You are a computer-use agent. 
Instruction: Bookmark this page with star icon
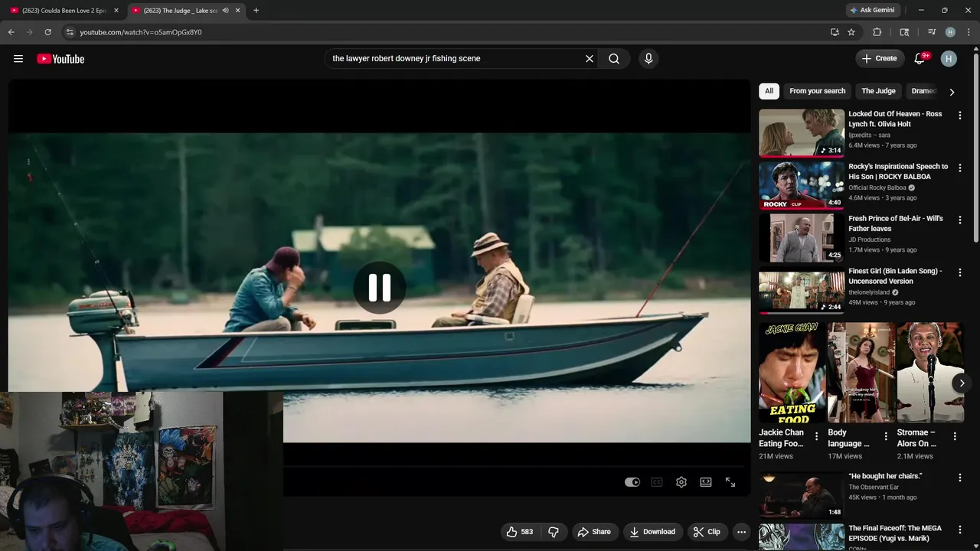pos(851,32)
